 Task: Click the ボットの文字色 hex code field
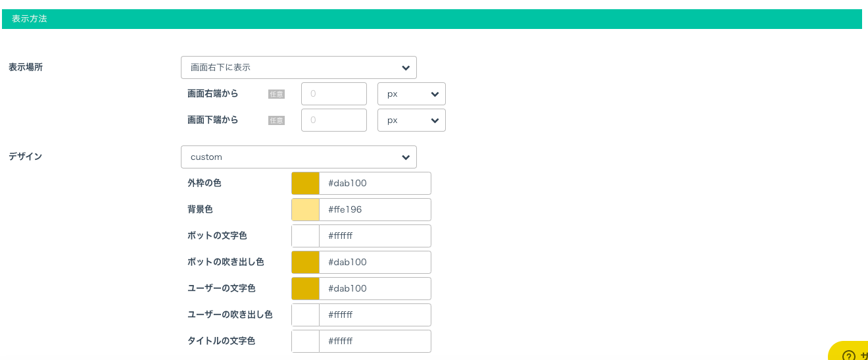coord(375,236)
